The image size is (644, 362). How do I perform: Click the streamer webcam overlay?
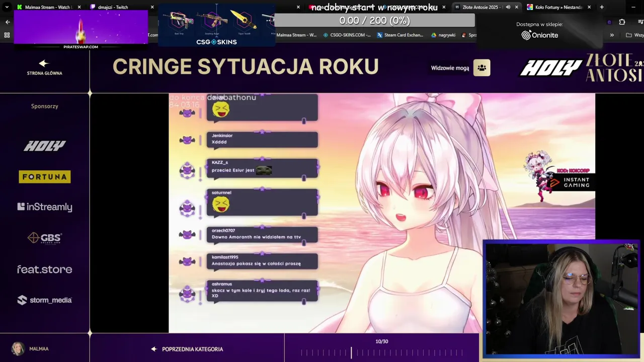[x=561, y=300]
